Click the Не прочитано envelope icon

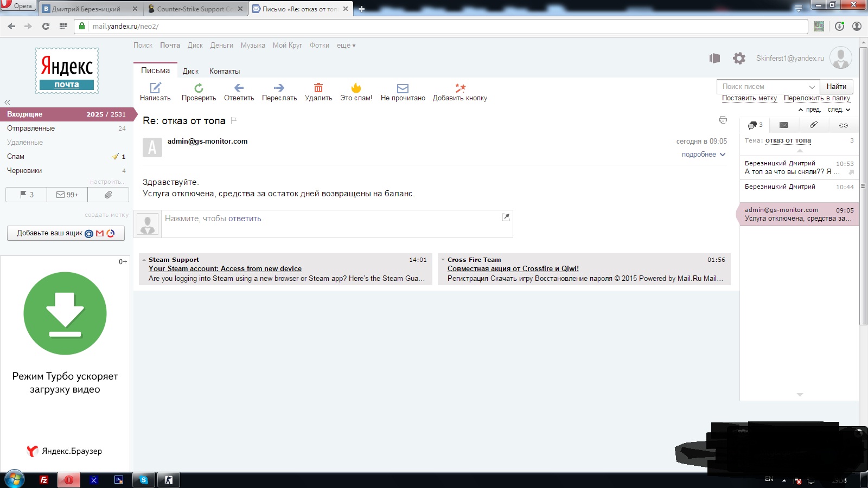pyautogui.click(x=403, y=88)
